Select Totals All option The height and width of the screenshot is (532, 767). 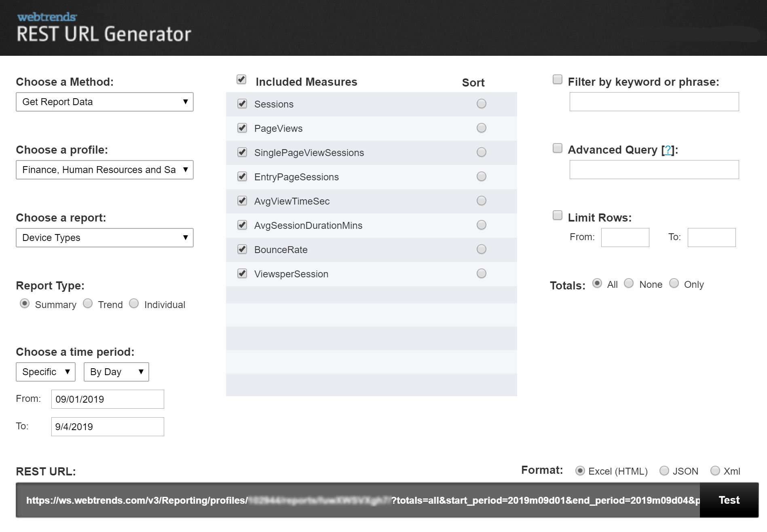point(597,283)
